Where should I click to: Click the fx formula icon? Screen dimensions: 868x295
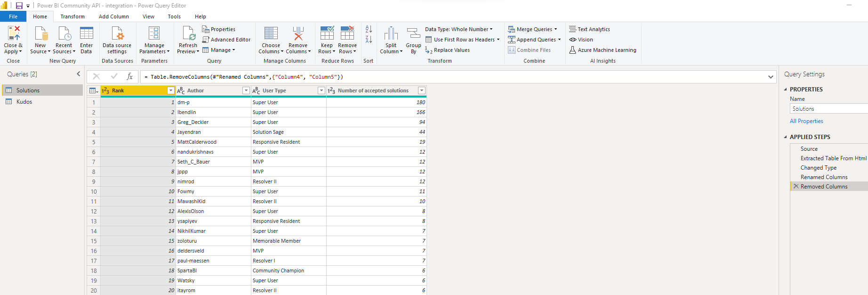(130, 76)
